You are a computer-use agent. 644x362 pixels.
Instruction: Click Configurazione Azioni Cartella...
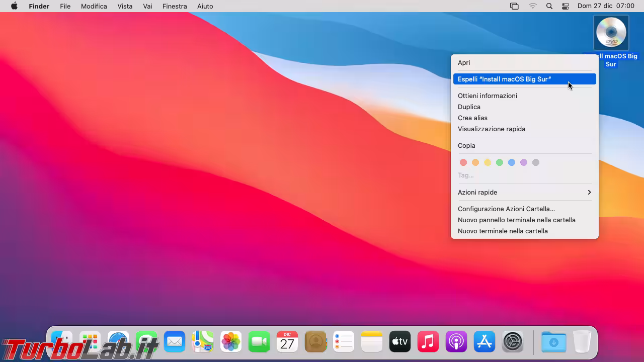pyautogui.click(x=506, y=209)
